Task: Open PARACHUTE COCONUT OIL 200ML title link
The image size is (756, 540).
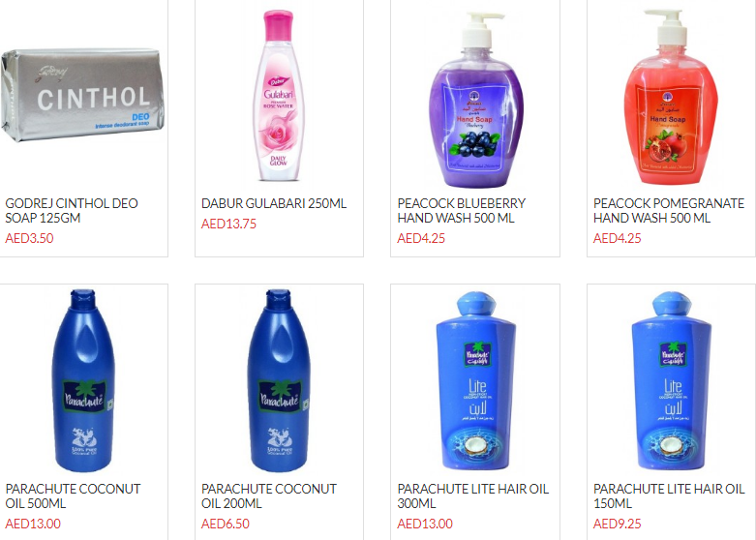Action: [268, 496]
